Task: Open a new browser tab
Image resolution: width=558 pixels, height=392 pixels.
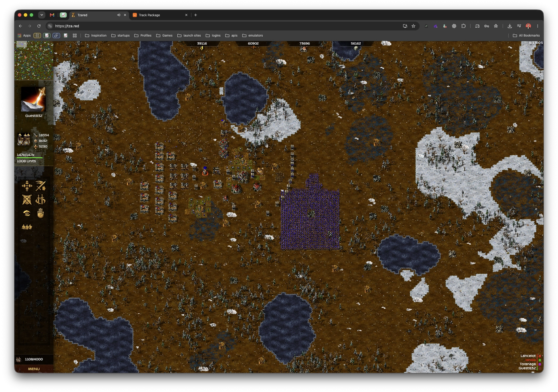Action: [196, 15]
